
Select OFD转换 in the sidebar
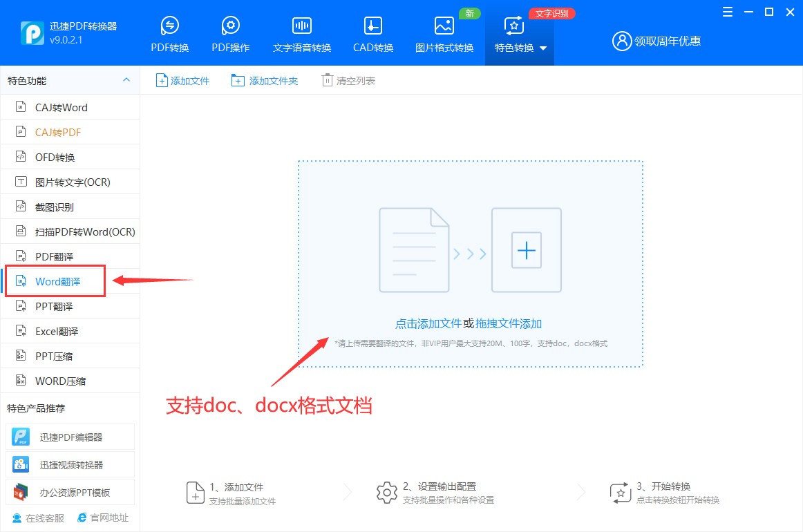70,157
